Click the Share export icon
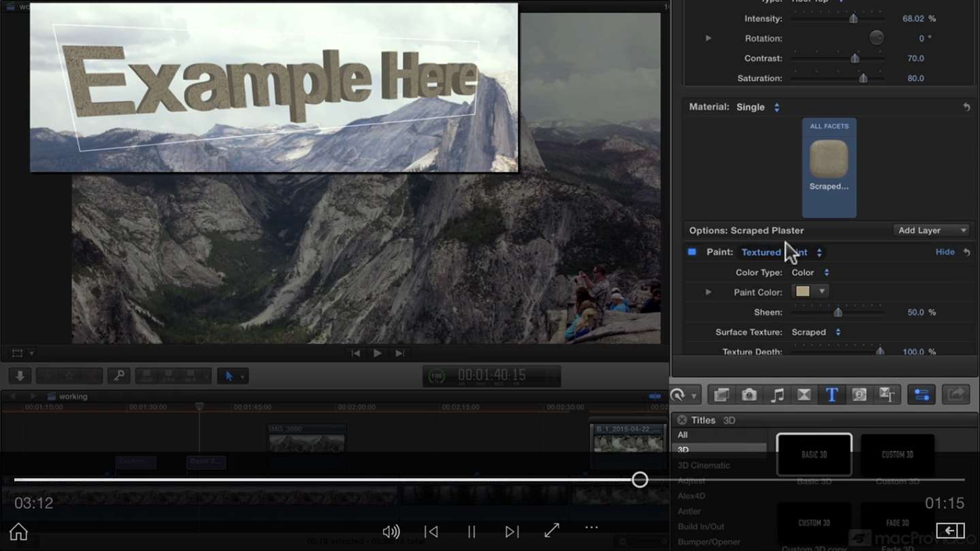980x551 pixels. point(956,395)
